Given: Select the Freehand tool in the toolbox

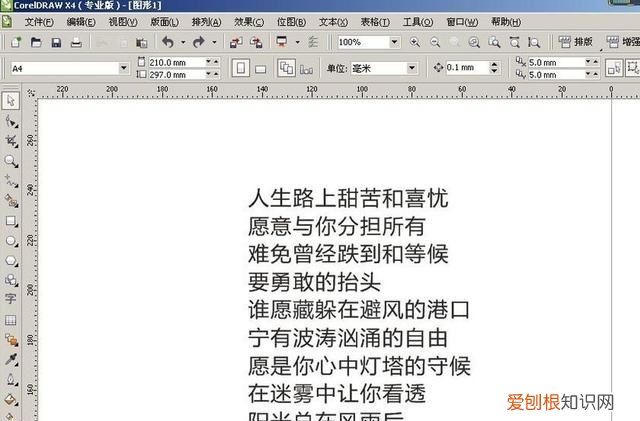Looking at the screenshot, I should (11, 181).
